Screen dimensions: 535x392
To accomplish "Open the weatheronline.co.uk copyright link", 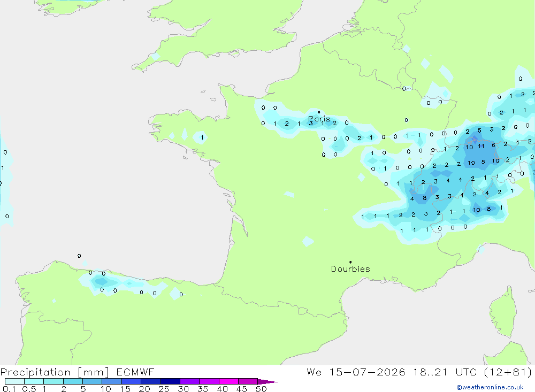I will 490,387.
